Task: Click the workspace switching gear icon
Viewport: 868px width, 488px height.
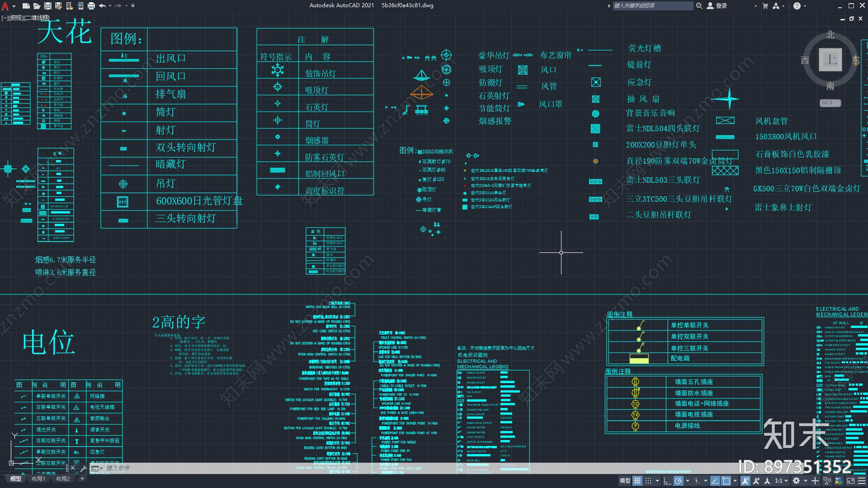Action: [x=796, y=480]
